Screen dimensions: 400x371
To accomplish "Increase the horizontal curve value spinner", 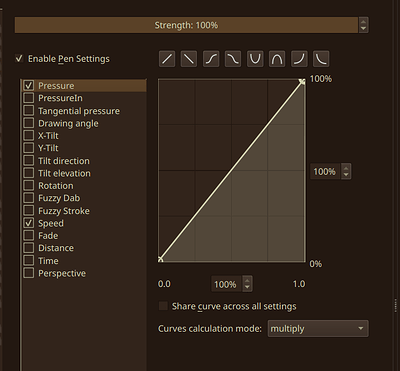I will click(x=247, y=281).
